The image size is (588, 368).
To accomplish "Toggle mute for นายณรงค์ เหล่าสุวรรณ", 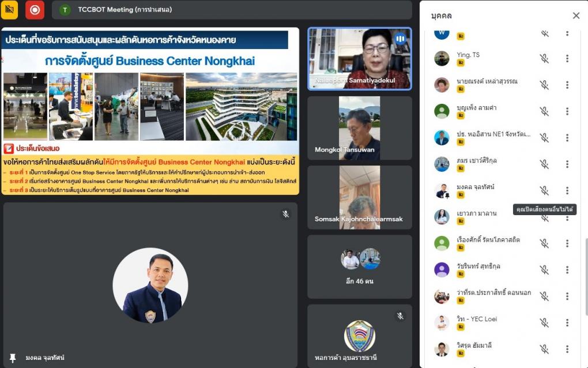I will pos(545,85).
